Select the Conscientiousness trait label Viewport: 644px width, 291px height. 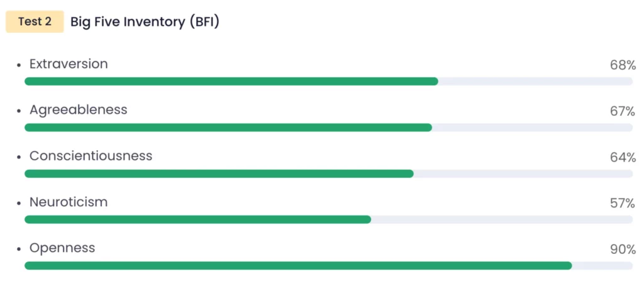tap(91, 156)
